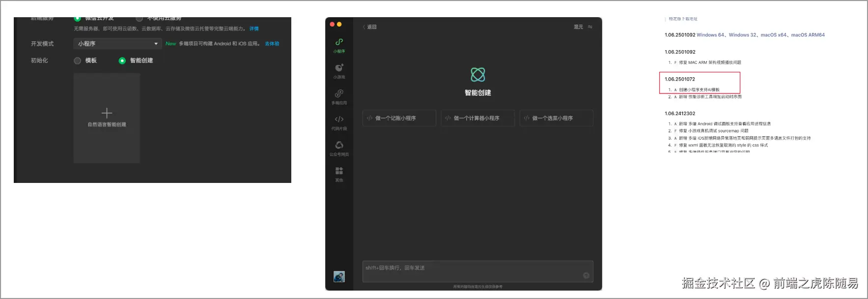
Task: Click the 1.06.2501072 version heading
Action: tap(680, 79)
